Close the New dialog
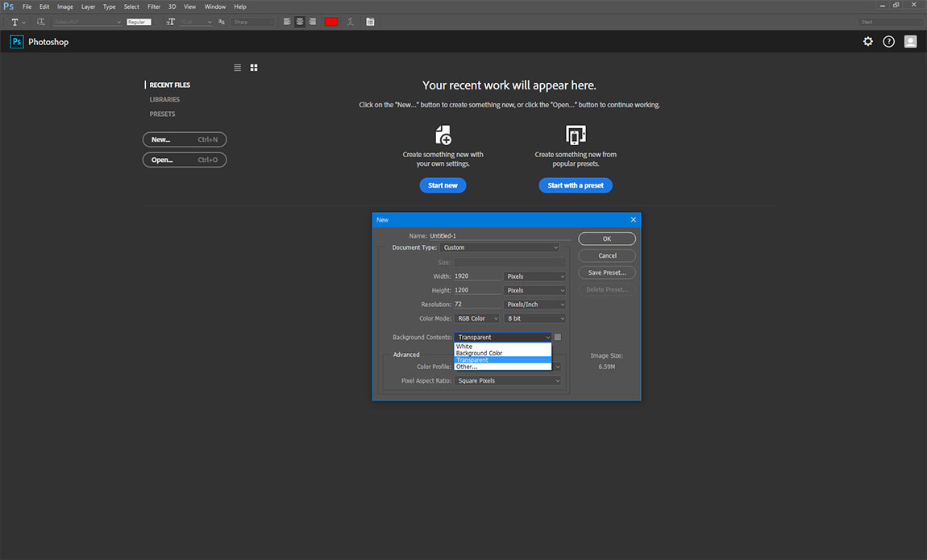This screenshot has height=560, width=927. pyautogui.click(x=633, y=220)
